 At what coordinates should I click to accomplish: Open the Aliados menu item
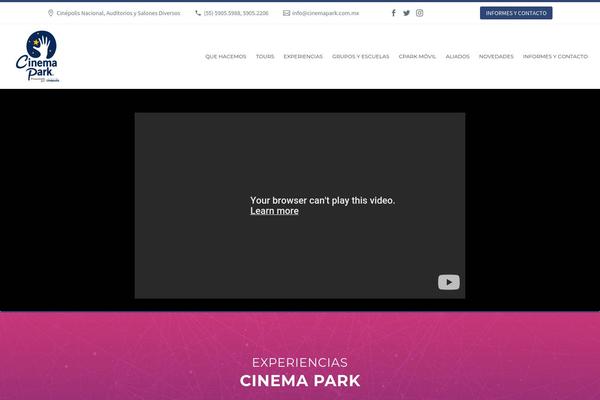[457, 56]
